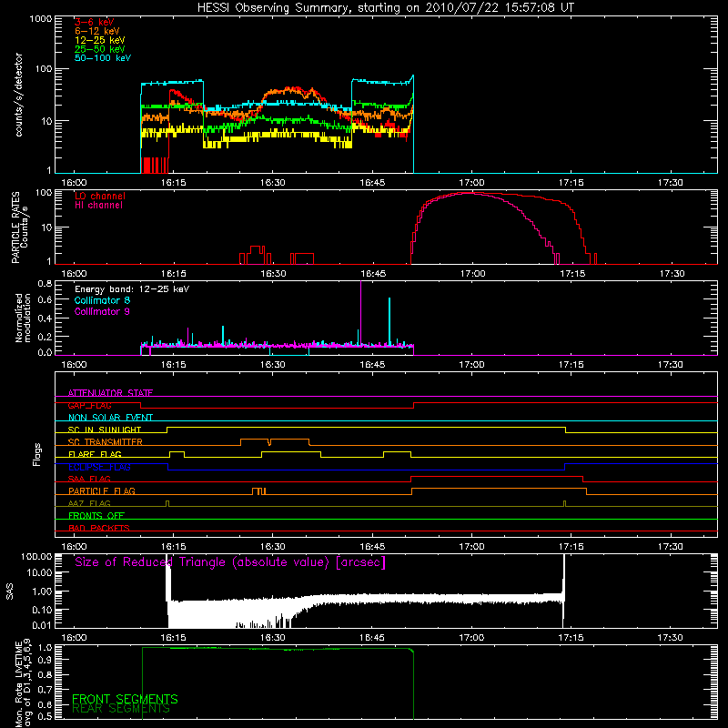Select the 12-25 keV legend label
728x728 pixels.
(100, 40)
